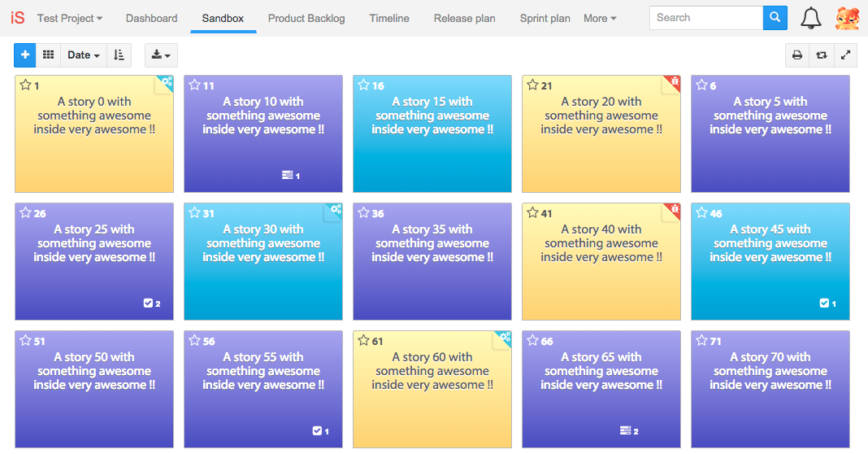The height and width of the screenshot is (454, 868).
Task: Open the Sprint plan tab
Action: 545,18
